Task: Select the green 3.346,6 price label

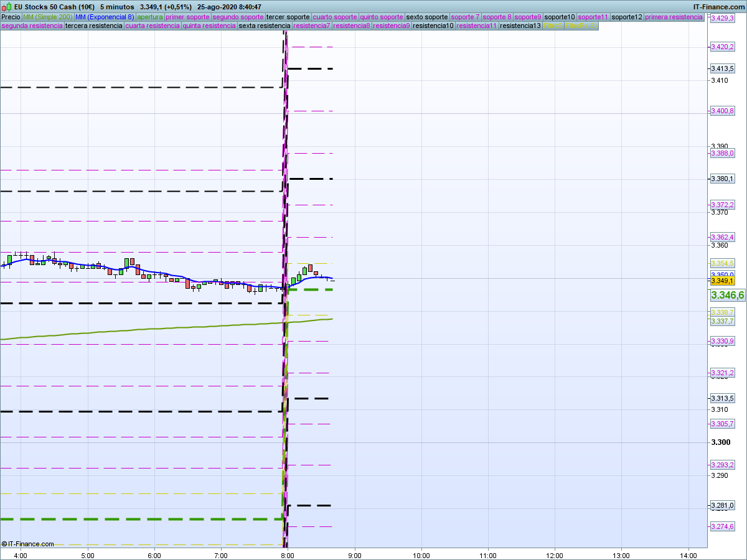Action: (727, 295)
